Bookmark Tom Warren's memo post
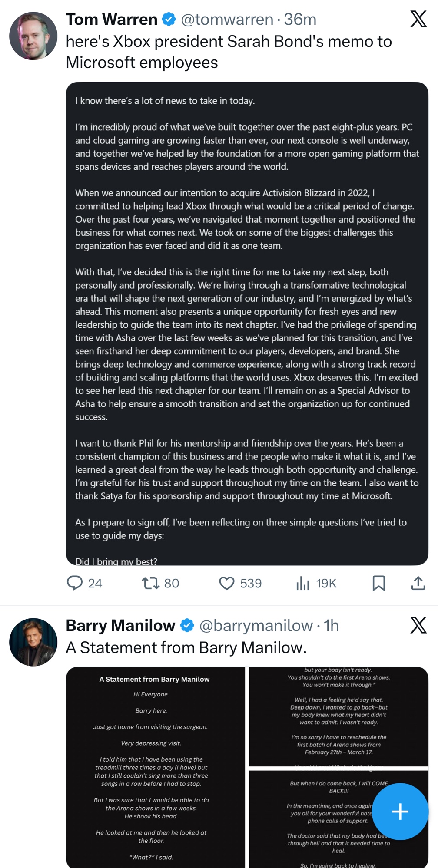 coord(378,583)
